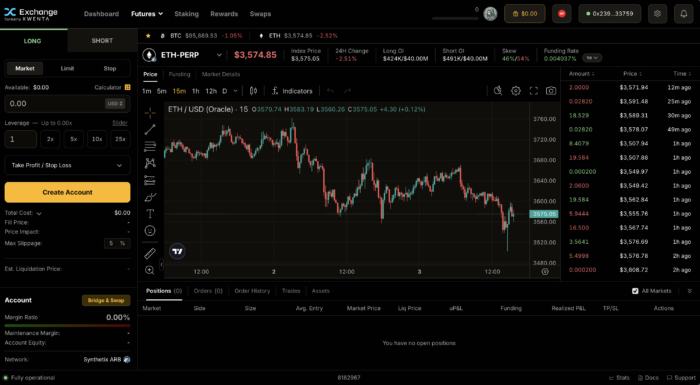This screenshot has width=700, height=385.
Task: Take a chart snapshot with camera icon
Action: pyautogui.click(x=551, y=91)
